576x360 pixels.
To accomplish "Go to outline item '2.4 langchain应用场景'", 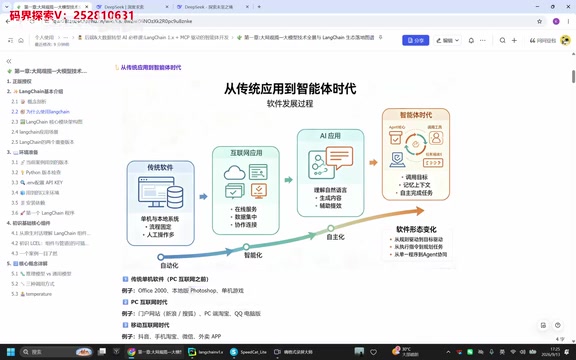I will click(x=35, y=132).
